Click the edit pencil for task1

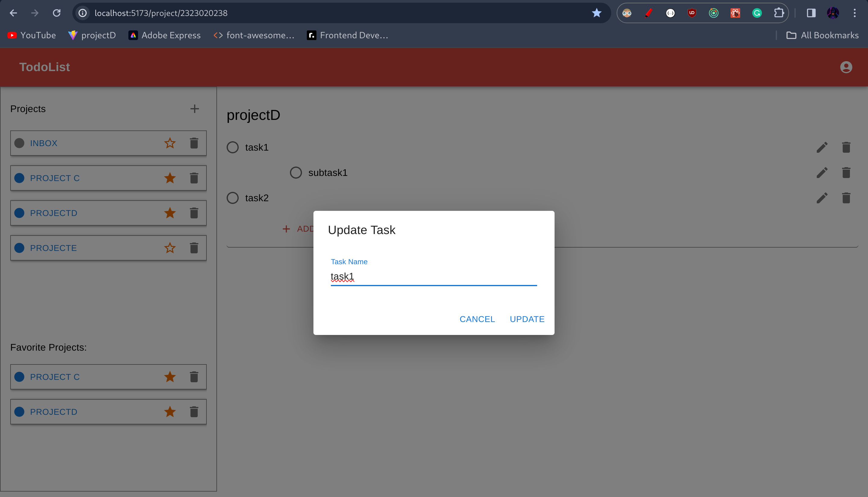(x=822, y=147)
